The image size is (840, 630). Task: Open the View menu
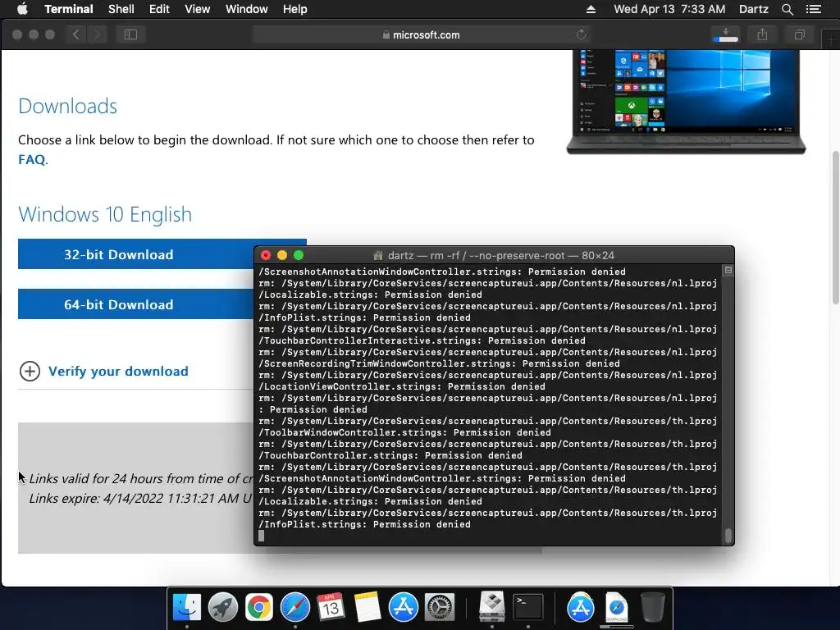pyautogui.click(x=197, y=9)
